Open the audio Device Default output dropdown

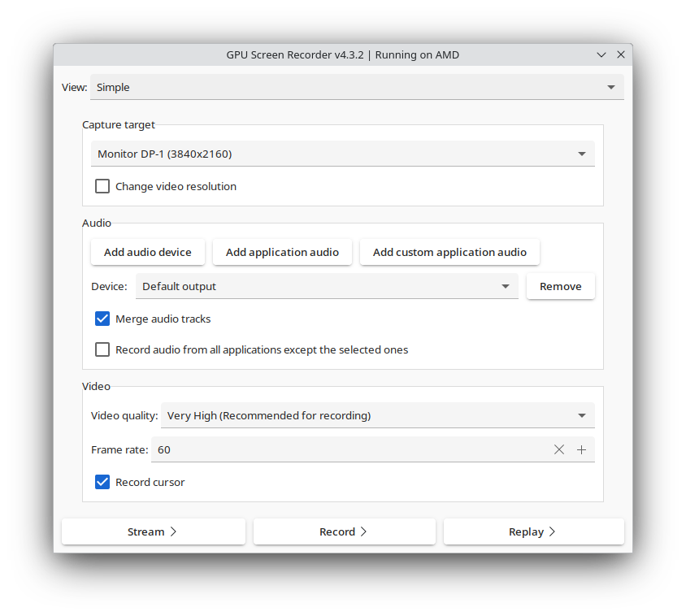[326, 286]
